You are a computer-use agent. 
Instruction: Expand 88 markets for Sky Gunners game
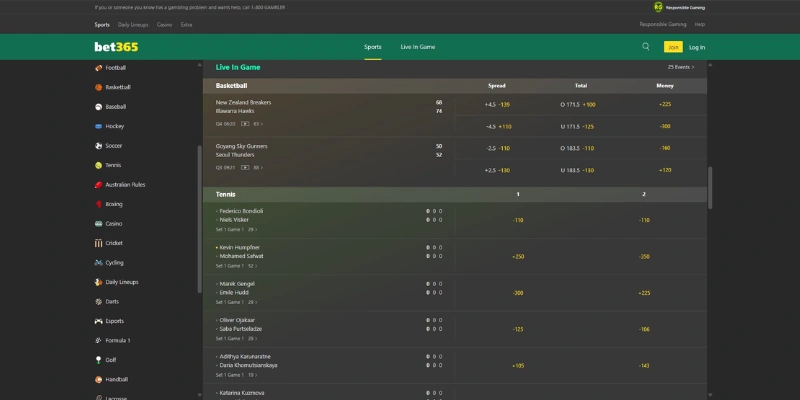[x=258, y=167]
